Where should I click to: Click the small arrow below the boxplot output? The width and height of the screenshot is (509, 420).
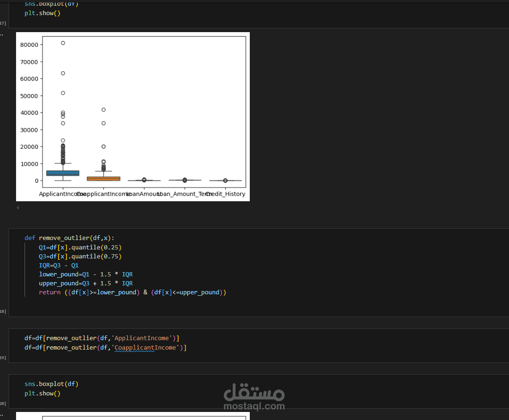point(18,207)
